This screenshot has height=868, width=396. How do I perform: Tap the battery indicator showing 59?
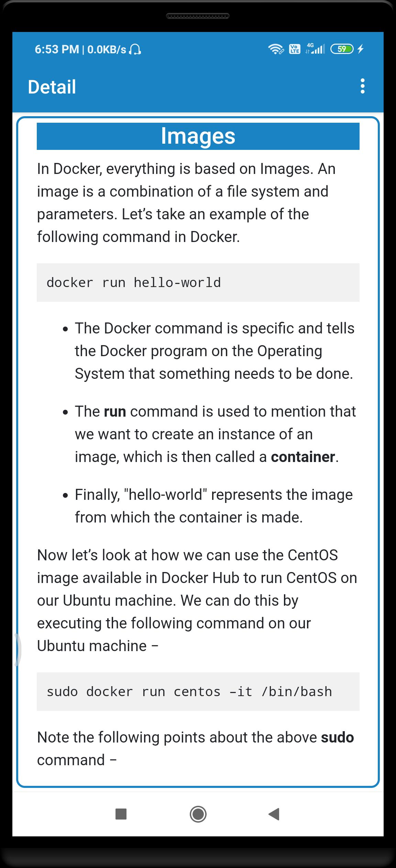pos(342,49)
